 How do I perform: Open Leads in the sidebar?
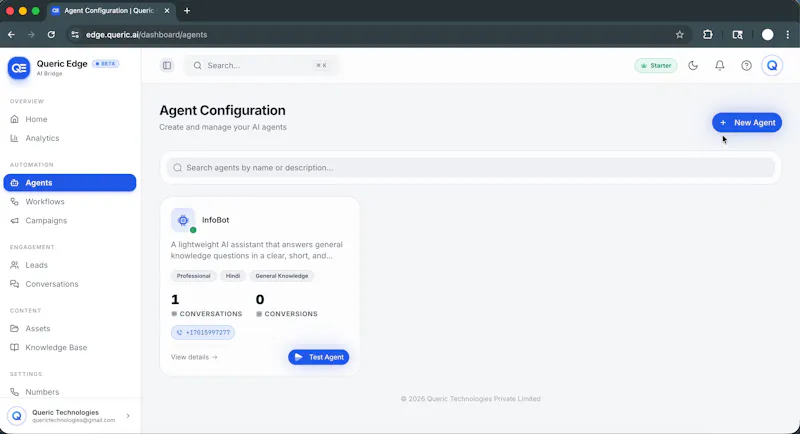coord(70,265)
